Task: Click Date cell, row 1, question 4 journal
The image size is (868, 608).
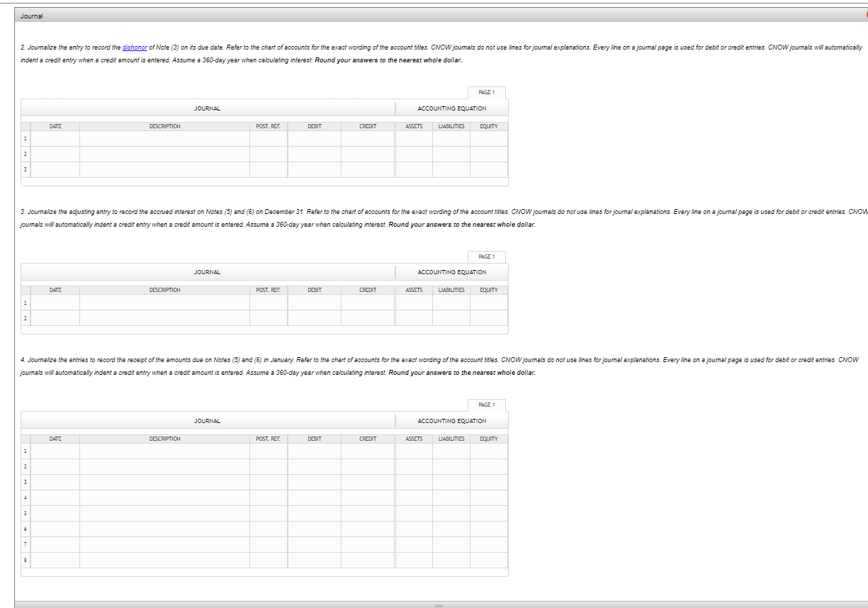Action: (x=55, y=451)
